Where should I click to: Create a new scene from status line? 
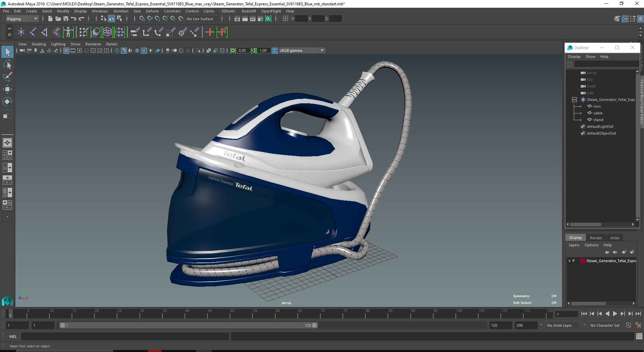(50, 19)
